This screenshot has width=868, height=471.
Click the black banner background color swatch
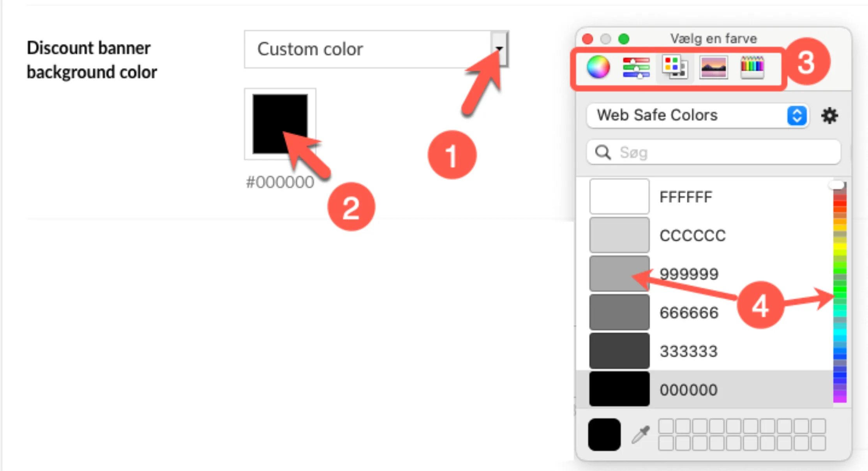280,124
